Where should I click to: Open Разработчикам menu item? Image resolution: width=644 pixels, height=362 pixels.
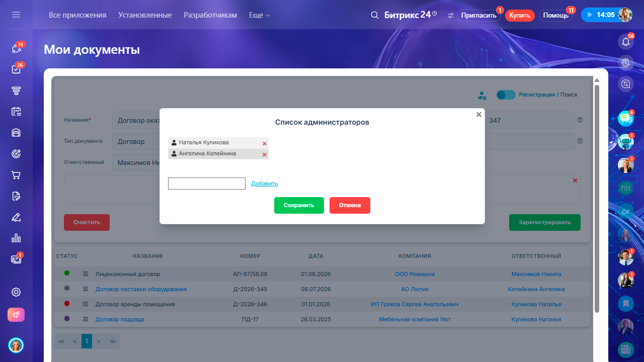[210, 15]
